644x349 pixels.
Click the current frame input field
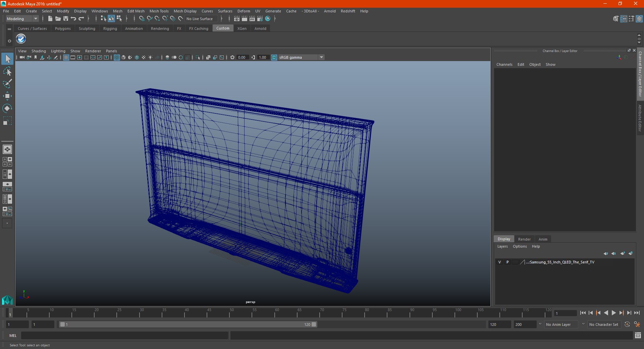(566, 313)
